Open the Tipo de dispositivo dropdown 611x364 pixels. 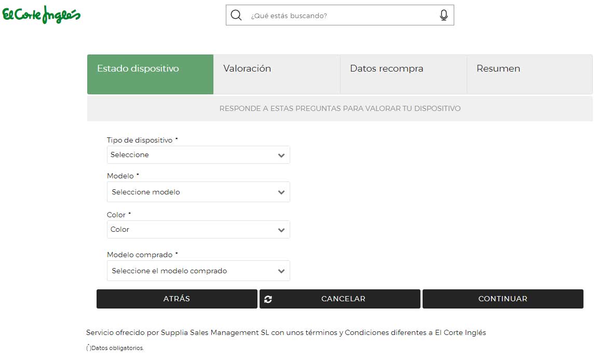pos(192,155)
